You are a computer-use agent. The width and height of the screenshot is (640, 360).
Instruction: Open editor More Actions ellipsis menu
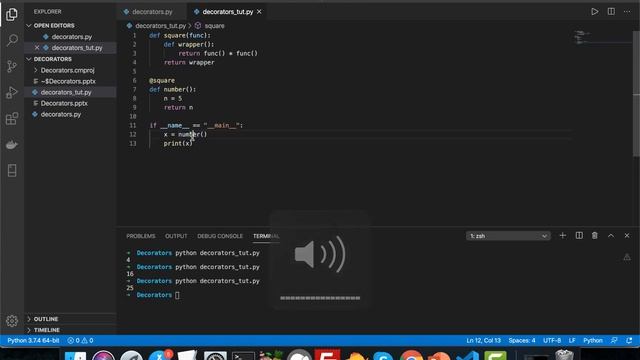pyautogui.click(x=627, y=11)
